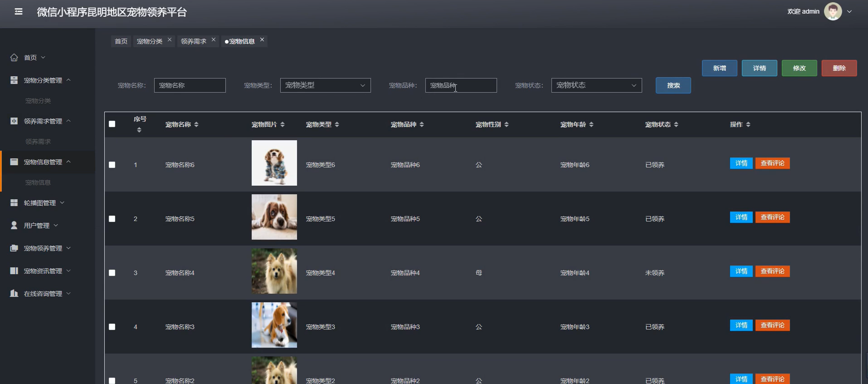Viewport: 868px width, 384px height.
Task: Click the 轮播图管理 sidebar icon
Action: click(x=14, y=203)
